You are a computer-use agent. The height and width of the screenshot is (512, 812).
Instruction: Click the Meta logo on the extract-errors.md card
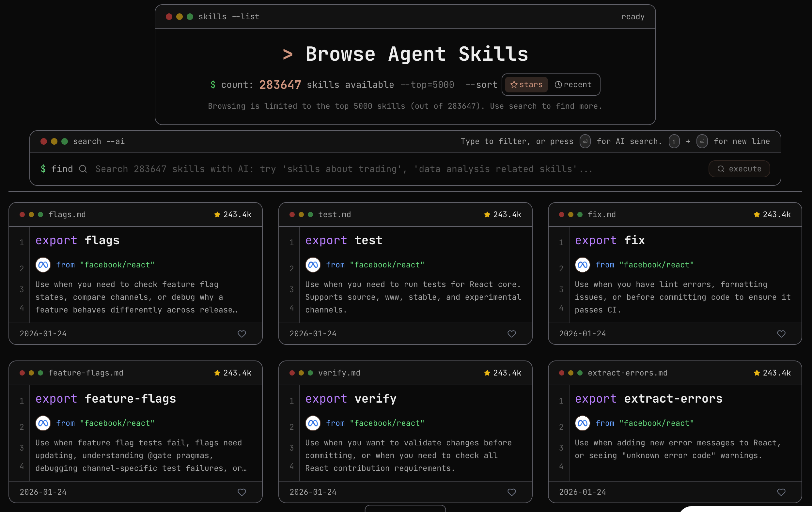point(582,423)
